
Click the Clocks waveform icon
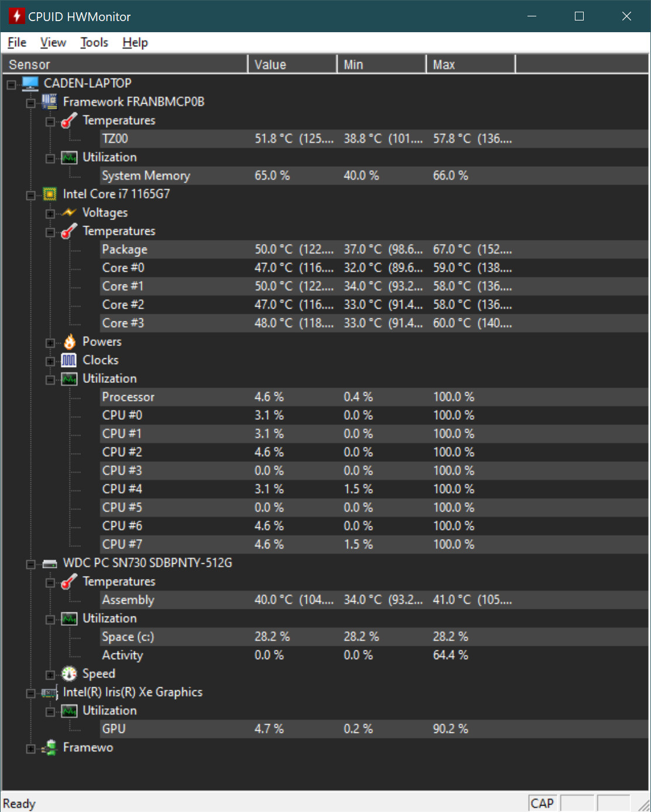69,360
